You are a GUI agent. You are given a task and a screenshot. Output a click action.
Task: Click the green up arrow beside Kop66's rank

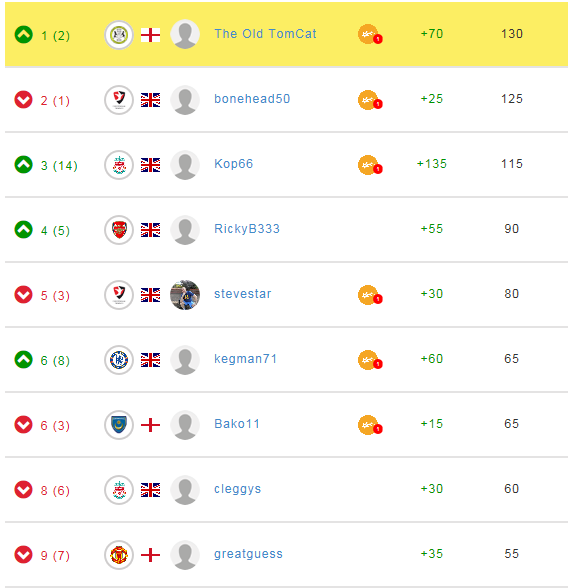pos(23,165)
